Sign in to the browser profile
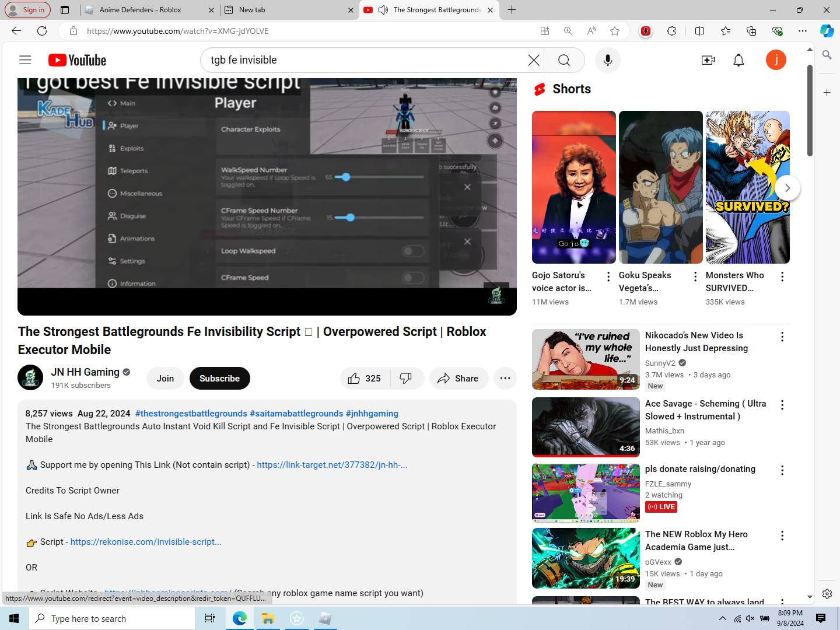 click(27, 10)
